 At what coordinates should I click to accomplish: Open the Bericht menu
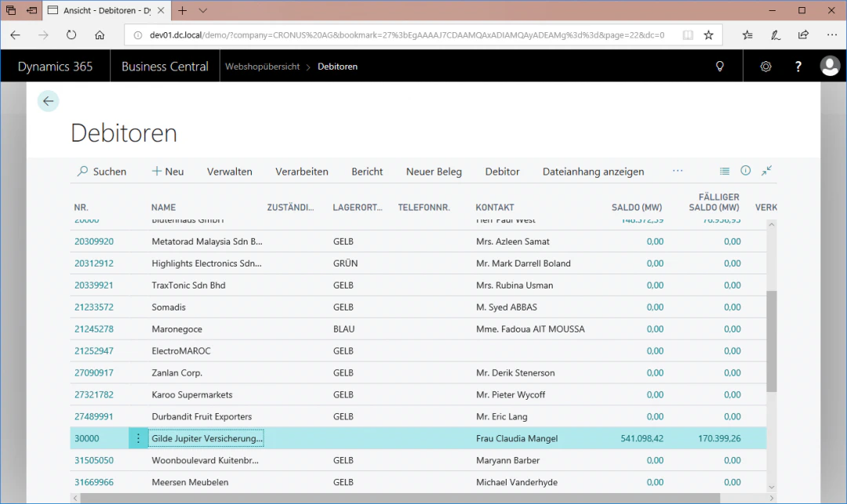(x=367, y=172)
